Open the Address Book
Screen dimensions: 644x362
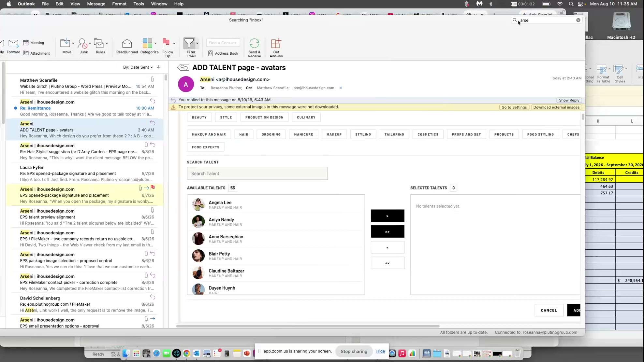tap(223, 53)
